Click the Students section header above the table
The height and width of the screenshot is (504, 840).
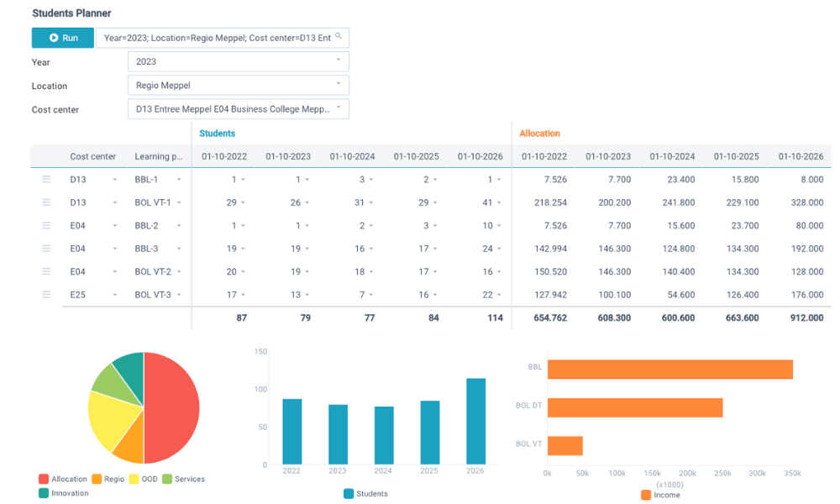tap(217, 133)
